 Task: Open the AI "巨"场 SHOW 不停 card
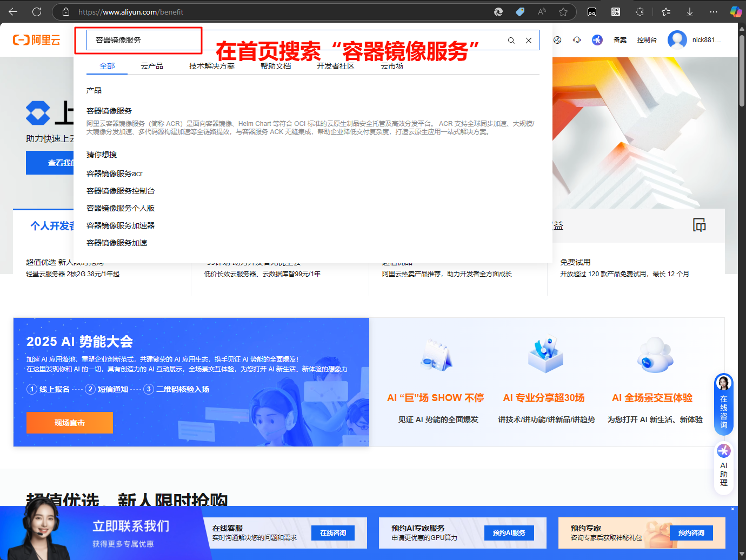point(436,381)
